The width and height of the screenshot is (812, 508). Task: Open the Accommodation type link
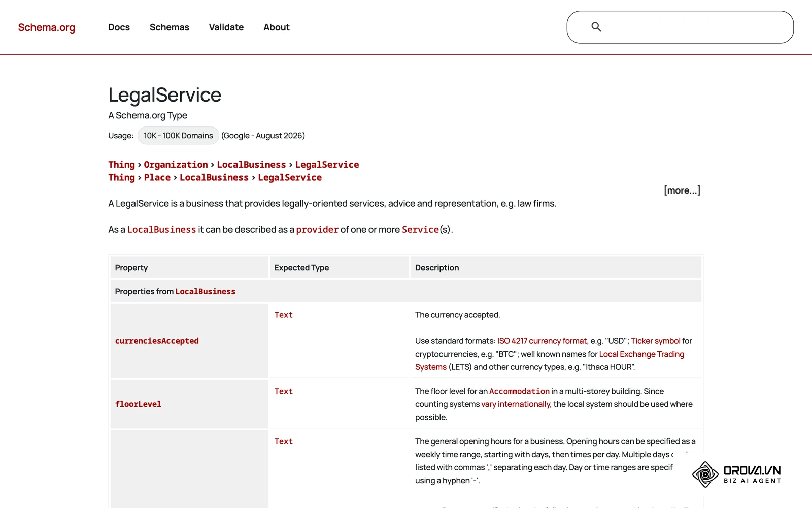(519, 391)
